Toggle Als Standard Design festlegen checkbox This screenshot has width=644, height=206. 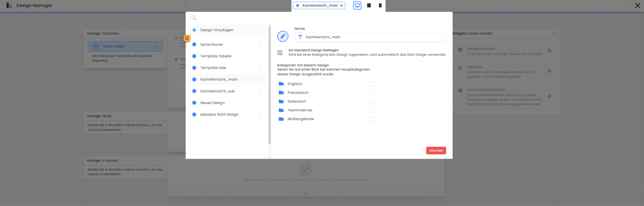pyautogui.click(x=280, y=53)
